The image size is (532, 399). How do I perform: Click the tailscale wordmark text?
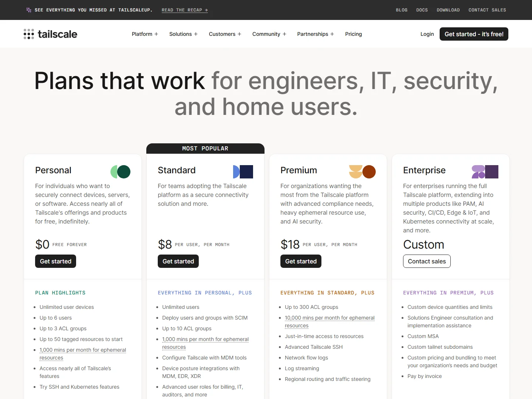click(58, 34)
